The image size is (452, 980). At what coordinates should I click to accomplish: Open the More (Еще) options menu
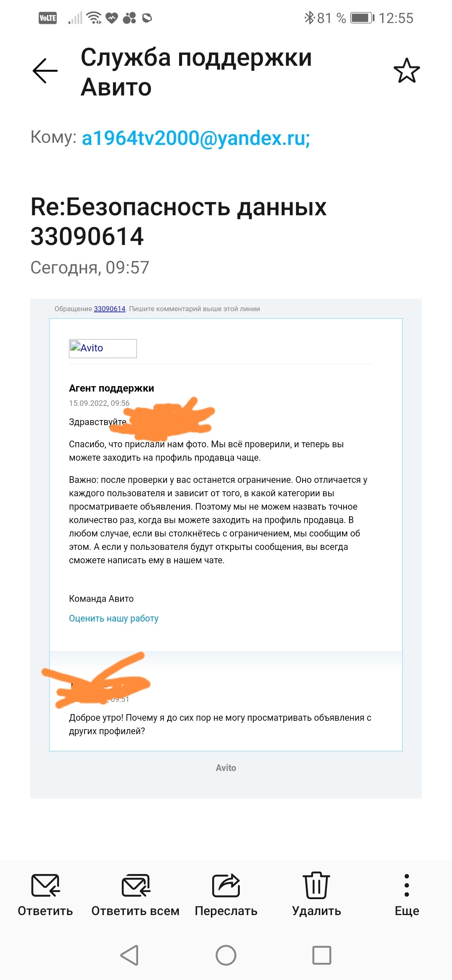(x=407, y=885)
